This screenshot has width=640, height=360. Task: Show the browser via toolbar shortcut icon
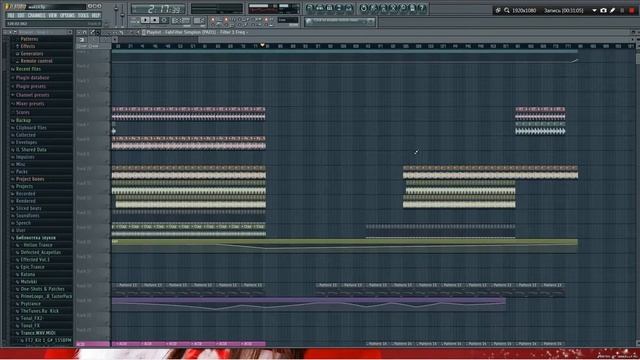pyautogui.click(x=339, y=8)
